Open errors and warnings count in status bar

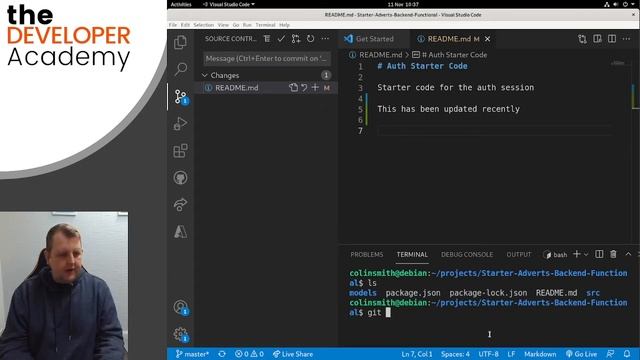point(249,354)
